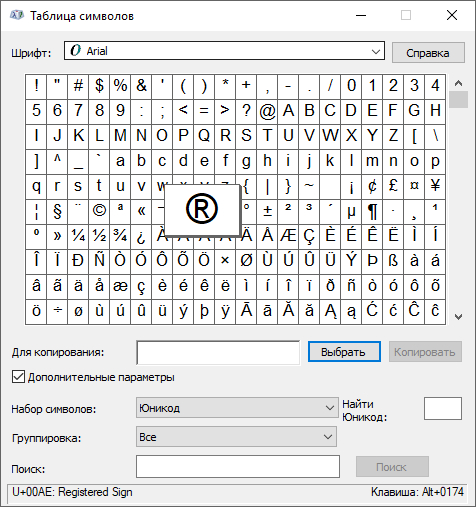Screen dimensions: 476x507
Task: Choose the micro sign µ character
Action: coord(351,212)
